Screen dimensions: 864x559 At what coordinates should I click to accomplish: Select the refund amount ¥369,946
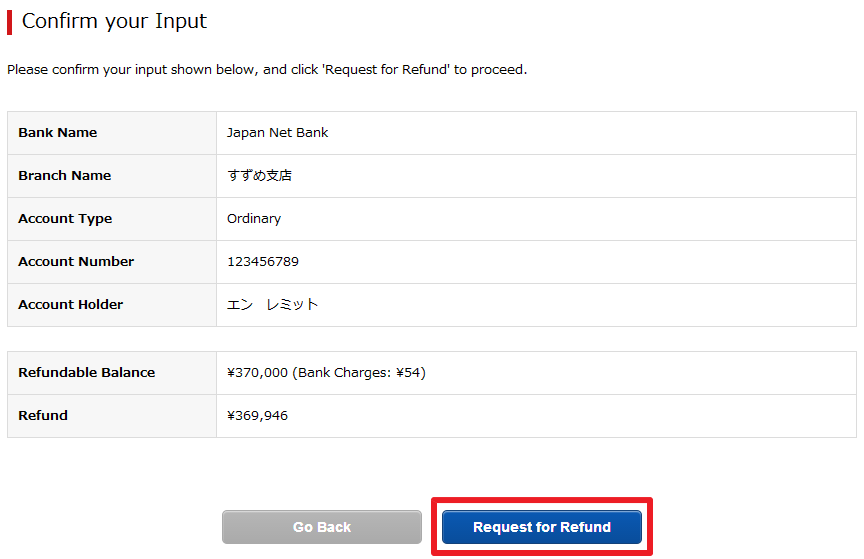pos(257,416)
